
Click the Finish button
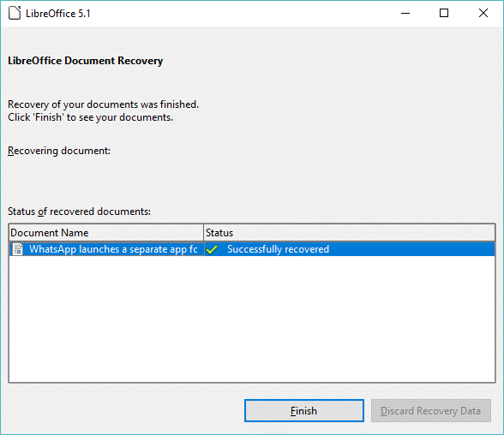tap(304, 411)
